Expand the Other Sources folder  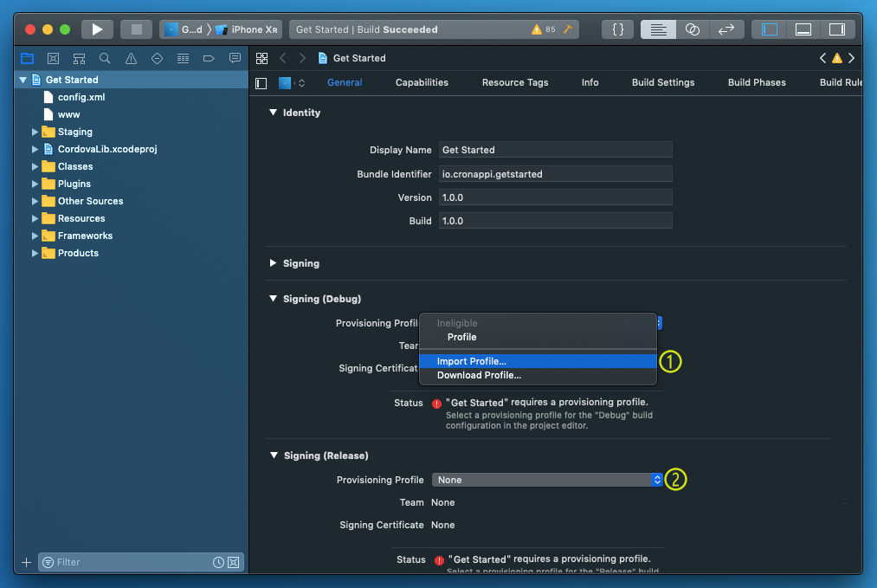(x=35, y=202)
